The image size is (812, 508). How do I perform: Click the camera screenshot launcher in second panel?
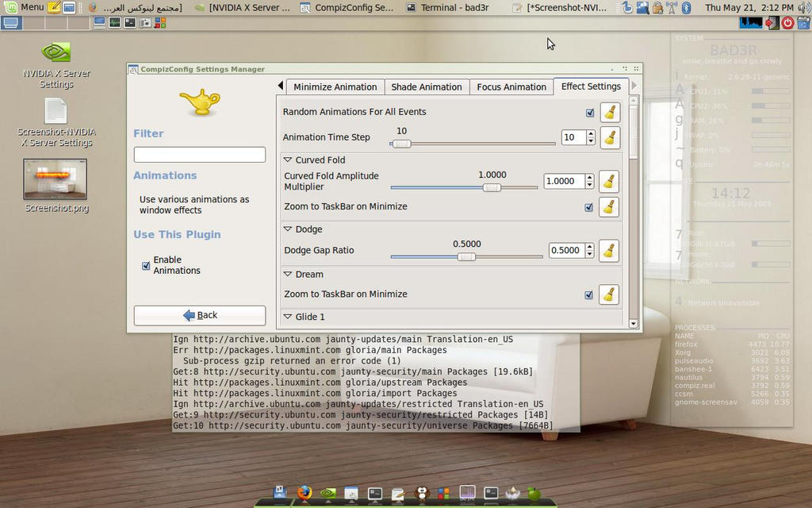coord(146,23)
